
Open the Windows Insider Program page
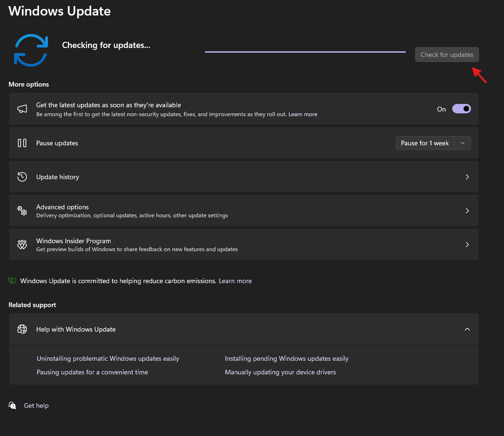(243, 244)
